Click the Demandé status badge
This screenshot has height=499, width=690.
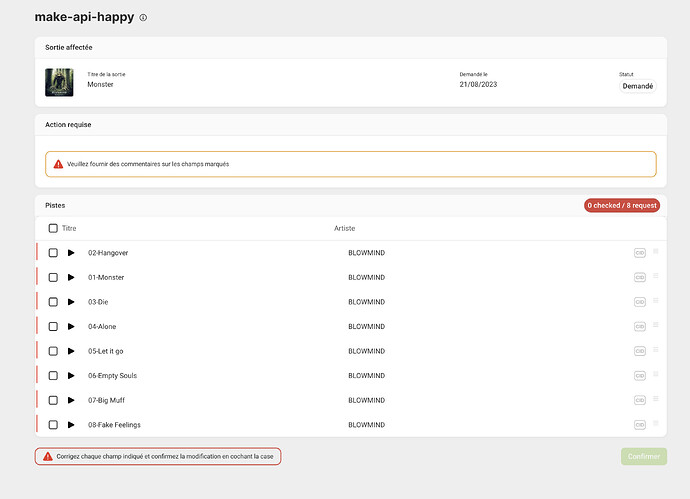[638, 86]
